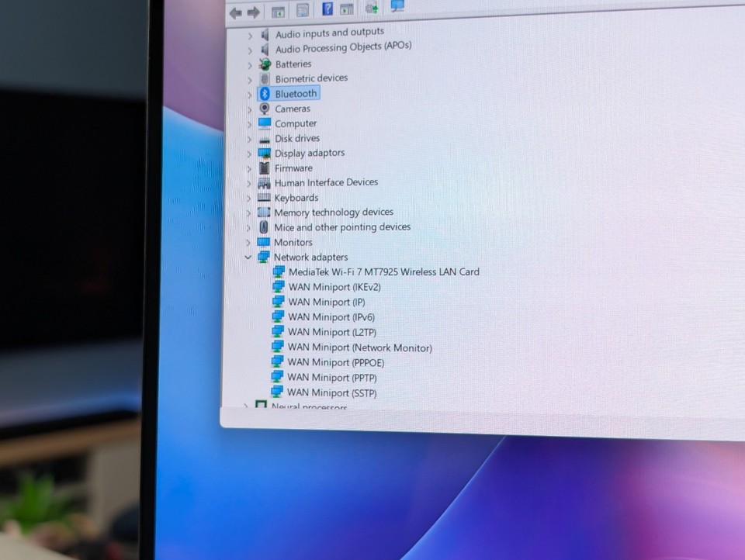Select the Batteries label
This screenshot has height=560, width=745.
[x=293, y=64]
